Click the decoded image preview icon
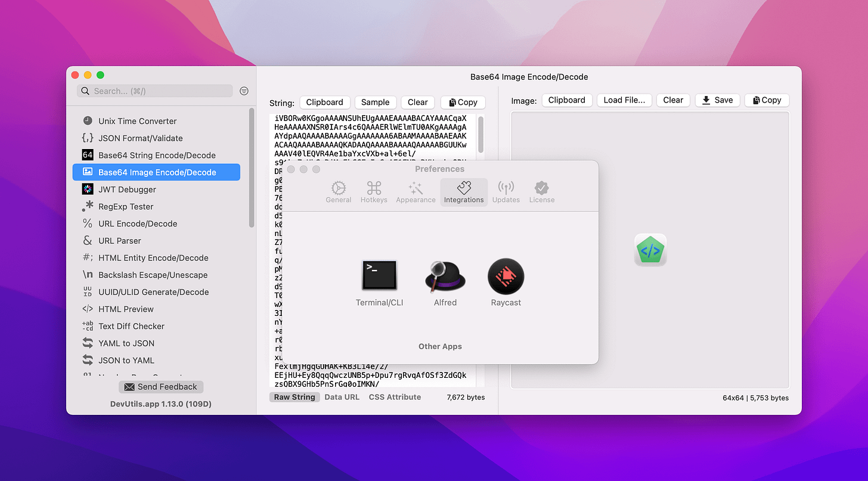This screenshot has width=868, height=481. coord(650,250)
